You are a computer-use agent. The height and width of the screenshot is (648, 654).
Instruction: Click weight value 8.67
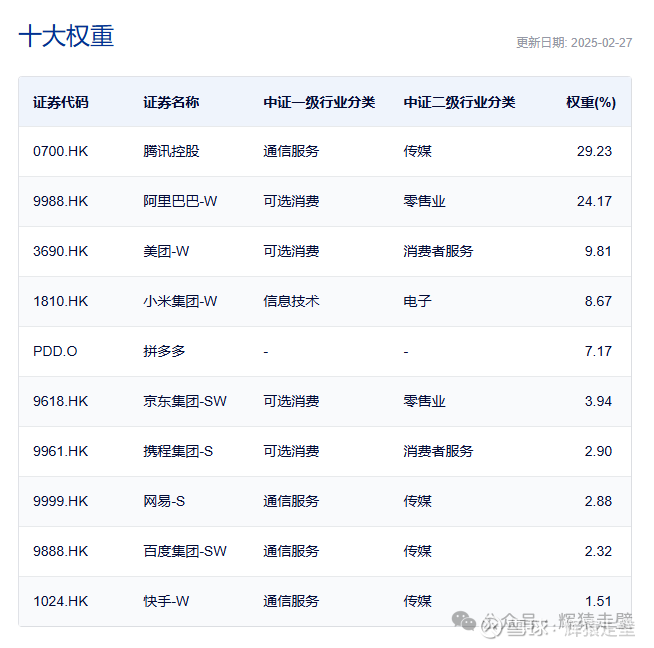[598, 301]
